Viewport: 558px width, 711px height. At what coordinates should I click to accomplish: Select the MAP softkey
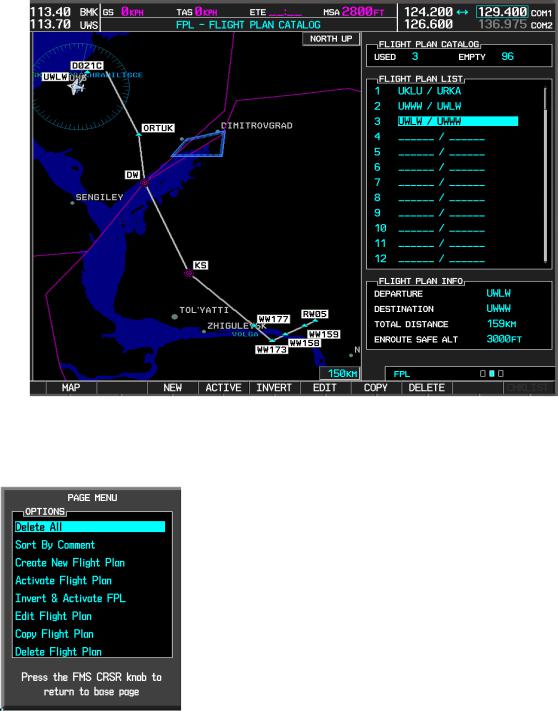[x=71, y=388]
